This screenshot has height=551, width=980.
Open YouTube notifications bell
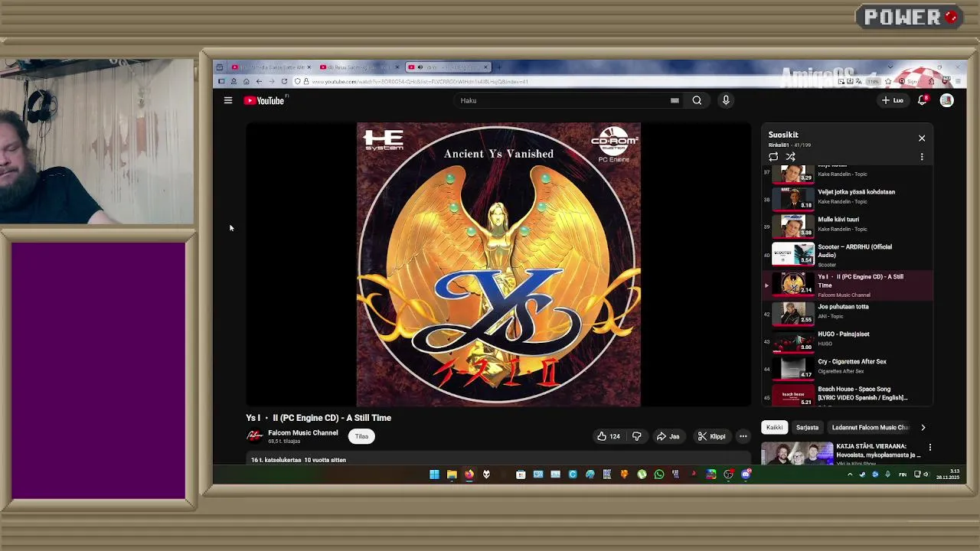pos(923,100)
